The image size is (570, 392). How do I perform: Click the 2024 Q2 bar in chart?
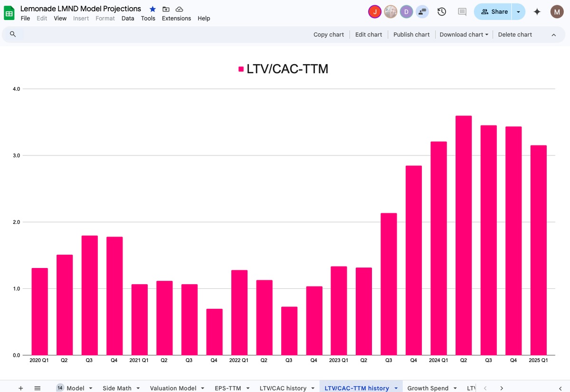tap(464, 235)
